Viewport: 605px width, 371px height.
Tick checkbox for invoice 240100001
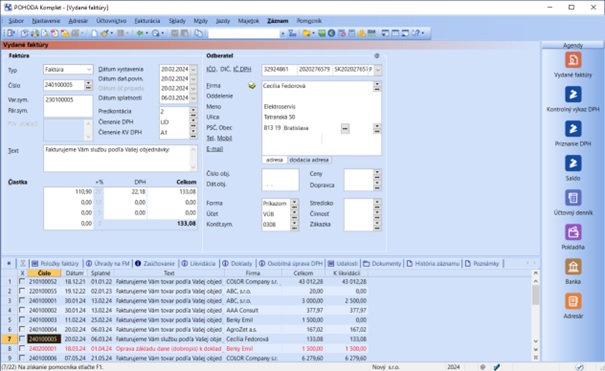tap(22, 300)
